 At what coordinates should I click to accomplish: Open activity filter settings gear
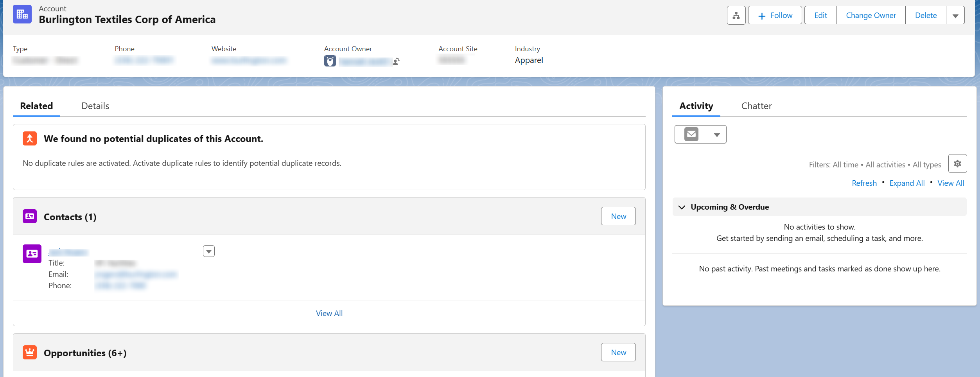point(958,163)
